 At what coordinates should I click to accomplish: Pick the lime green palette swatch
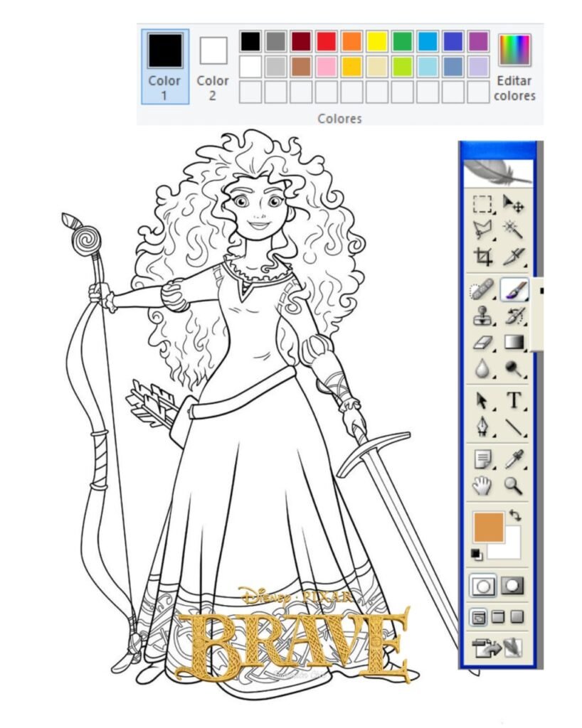[402, 67]
